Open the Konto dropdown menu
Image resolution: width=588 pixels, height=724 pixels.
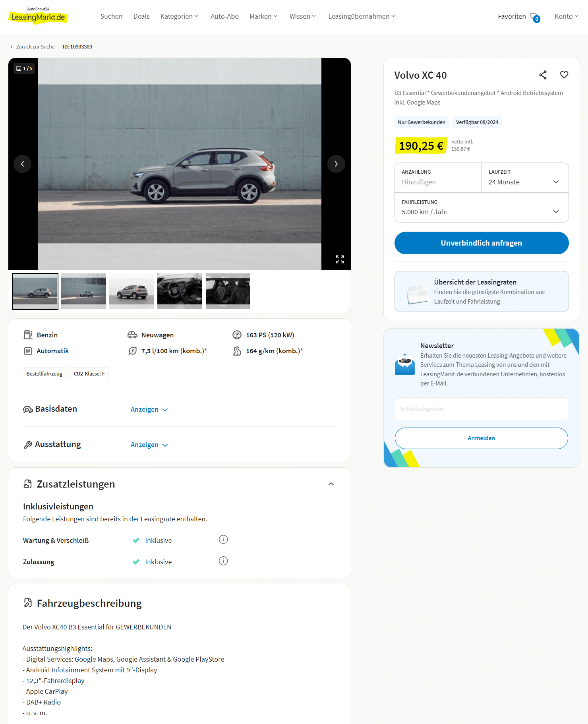(x=567, y=16)
